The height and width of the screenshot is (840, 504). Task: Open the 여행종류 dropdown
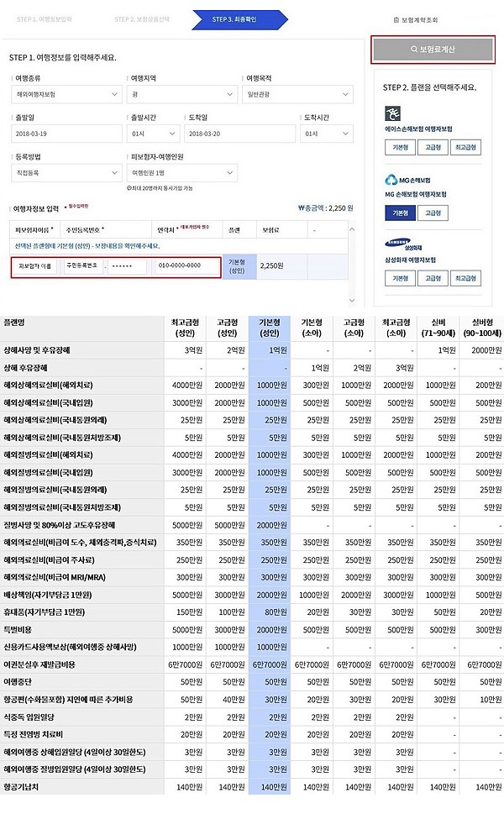pyautogui.click(x=66, y=95)
